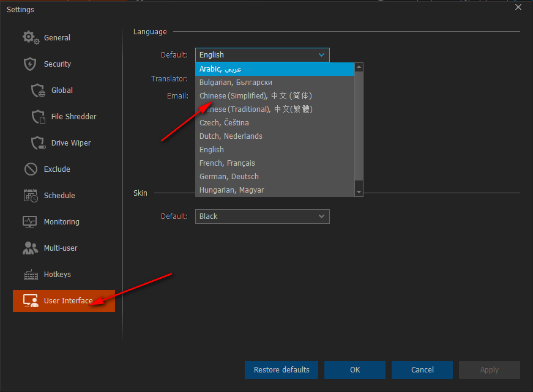Open the Exclude section icon
Viewport: 533px width, 392px height.
click(31, 169)
